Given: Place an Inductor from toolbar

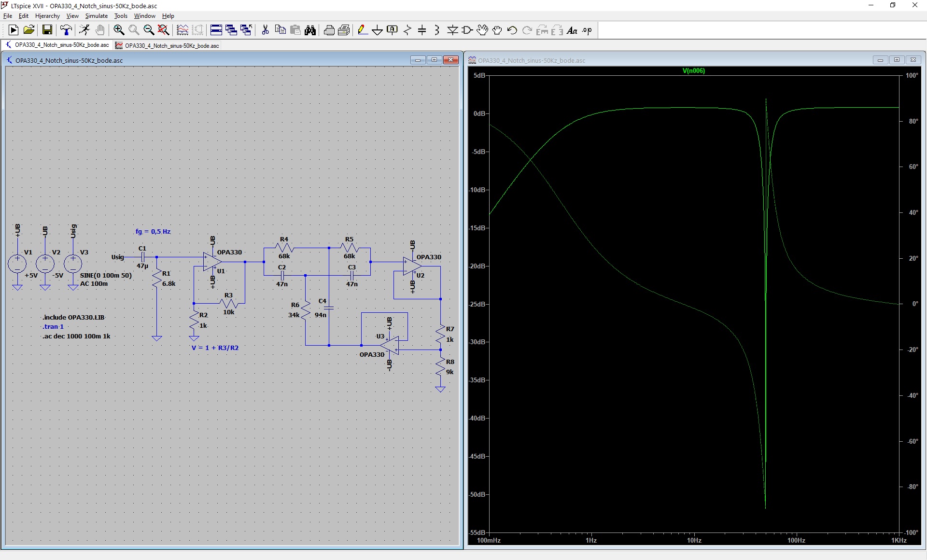Looking at the screenshot, I should (437, 30).
